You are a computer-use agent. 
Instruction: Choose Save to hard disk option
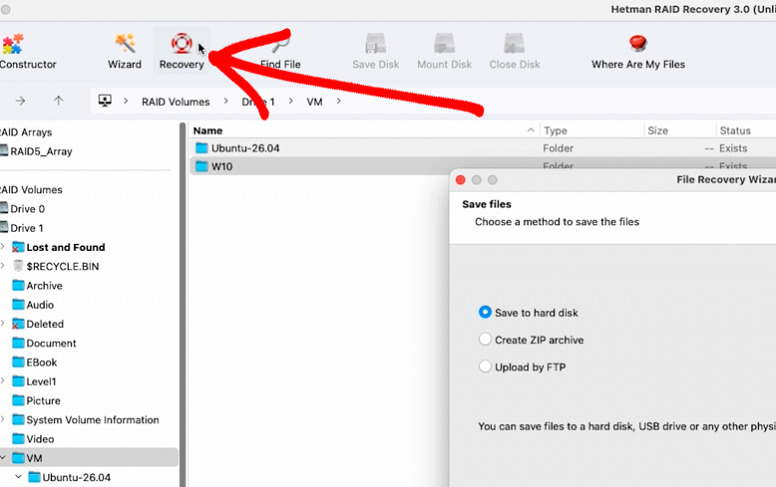click(x=485, y=312)
